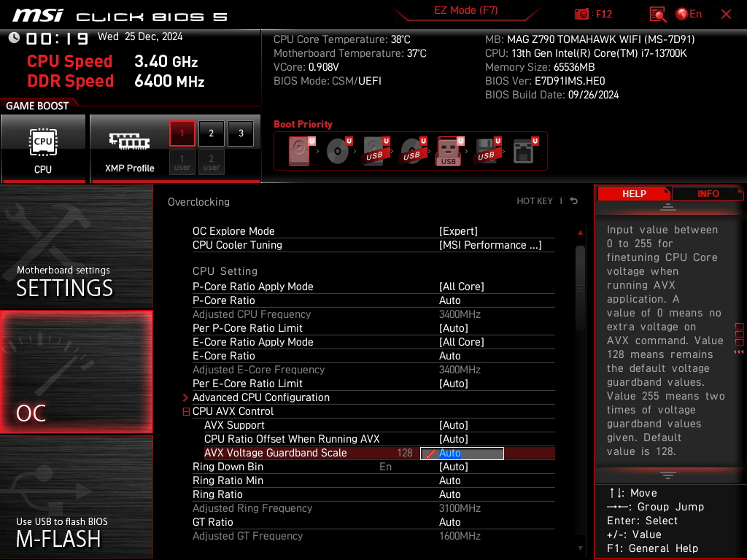Select the USB floppy boot device icon
The height and width of the screenshot is (560, 747).
click(x=487, y=151)
